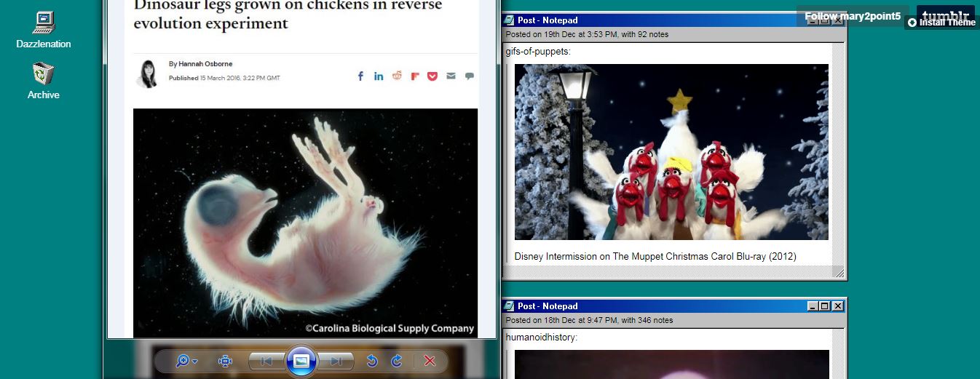Rotate image counterclockwise in photo viewer
Viewport: 980px width, 379px height.
tap(371, 361)
